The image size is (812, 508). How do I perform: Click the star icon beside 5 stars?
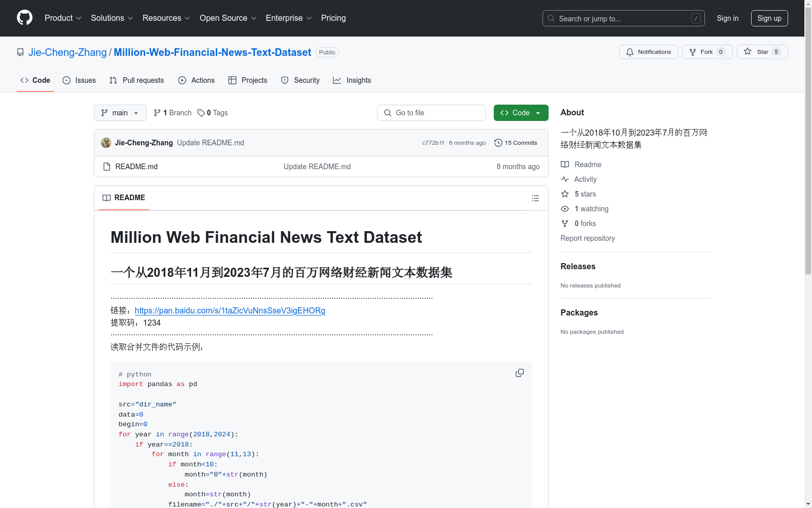click(x=565, y=194)
